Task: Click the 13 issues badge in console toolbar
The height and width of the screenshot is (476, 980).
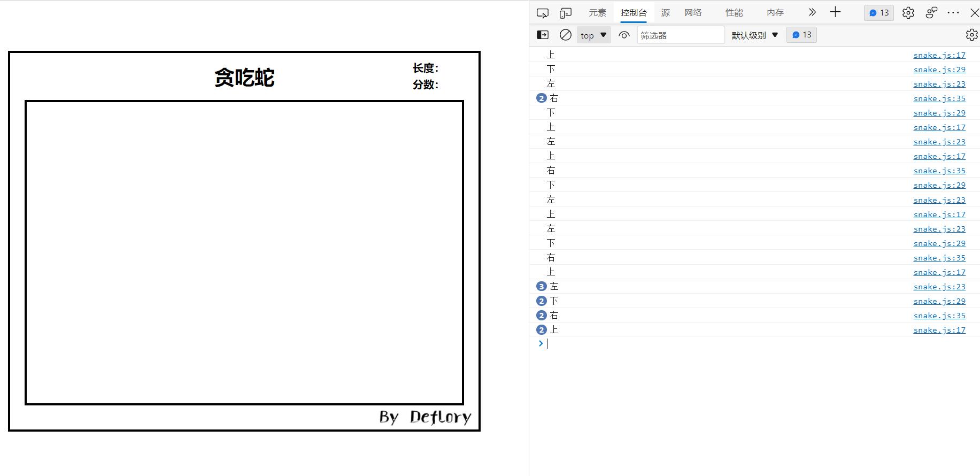Action: pos(801,35)
